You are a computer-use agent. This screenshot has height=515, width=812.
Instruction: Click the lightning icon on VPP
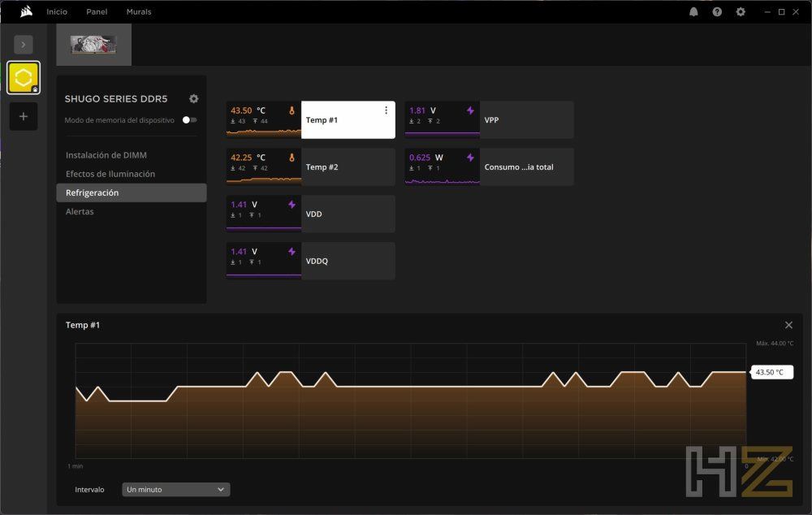pos(470,110)
